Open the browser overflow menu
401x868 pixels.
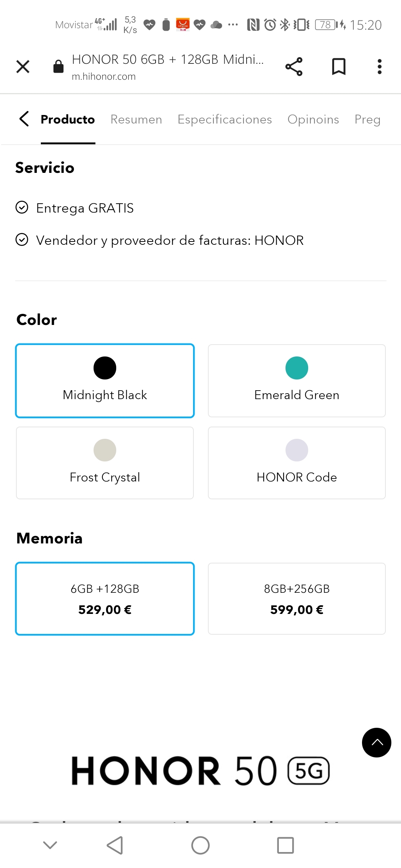pyautogui.click(x=379, y=67)
